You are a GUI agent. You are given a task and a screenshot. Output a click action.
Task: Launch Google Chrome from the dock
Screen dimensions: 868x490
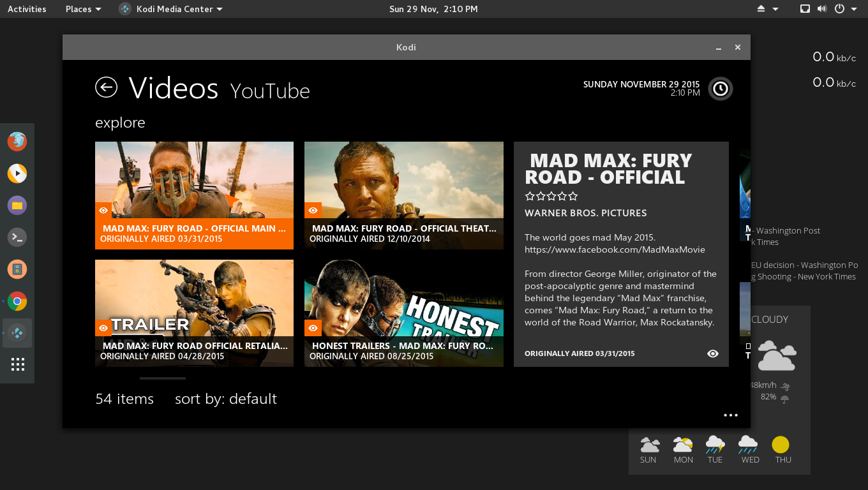(x=17, y=301)
